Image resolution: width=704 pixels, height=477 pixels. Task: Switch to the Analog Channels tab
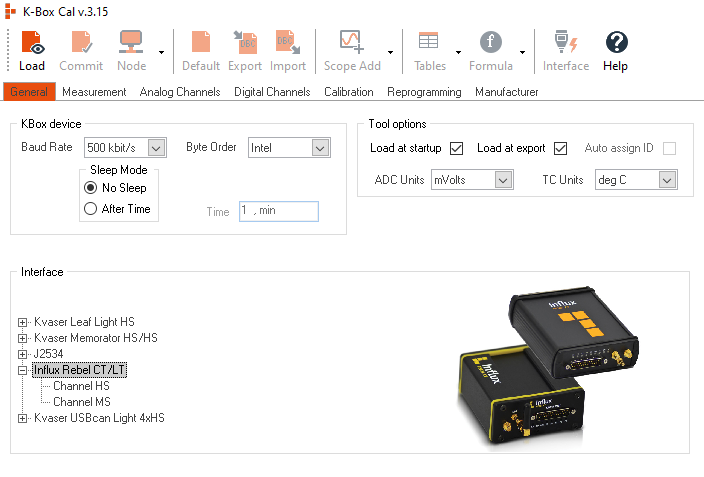[x=180, y=92]
